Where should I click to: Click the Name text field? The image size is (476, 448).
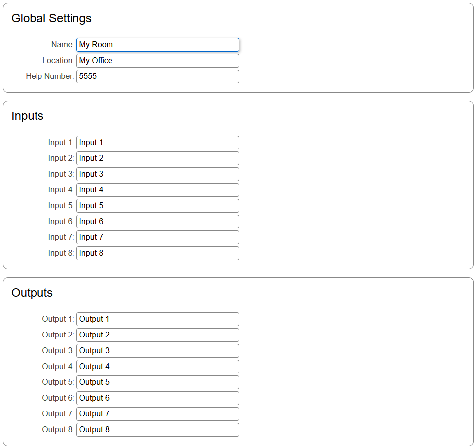point(158,45)
